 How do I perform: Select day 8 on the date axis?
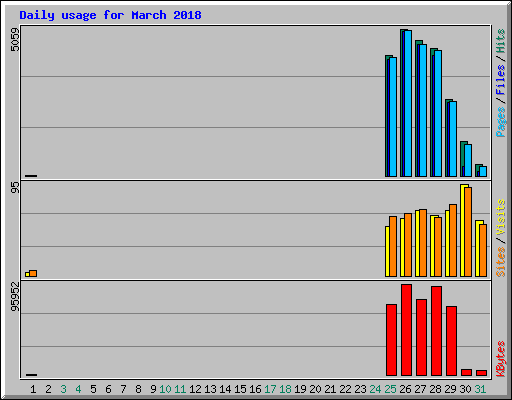(138, 389)
